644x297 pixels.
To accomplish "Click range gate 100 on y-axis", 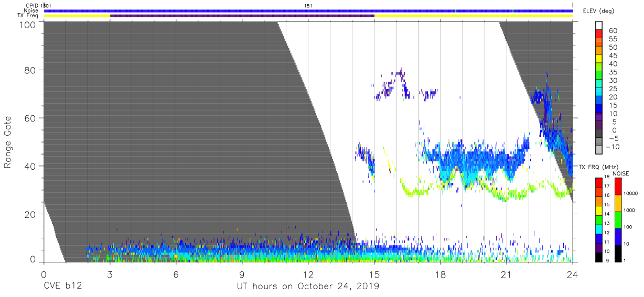I will click(x=27, y=25).
